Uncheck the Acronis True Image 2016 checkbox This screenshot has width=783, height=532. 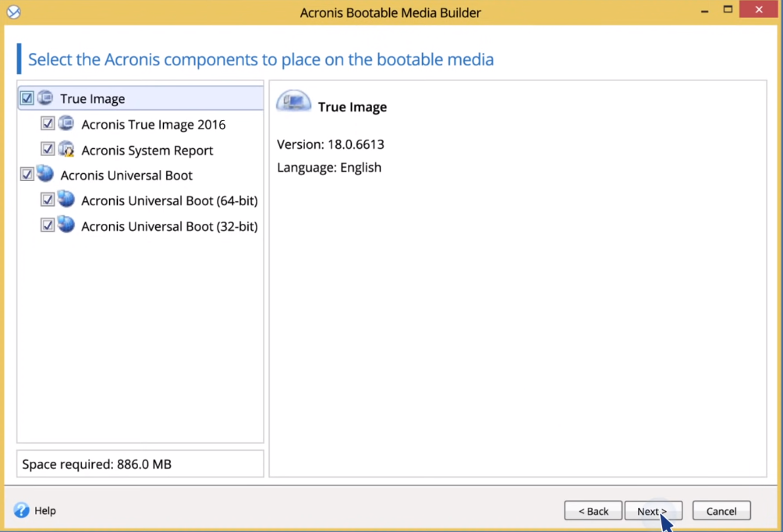click(48, 123)
